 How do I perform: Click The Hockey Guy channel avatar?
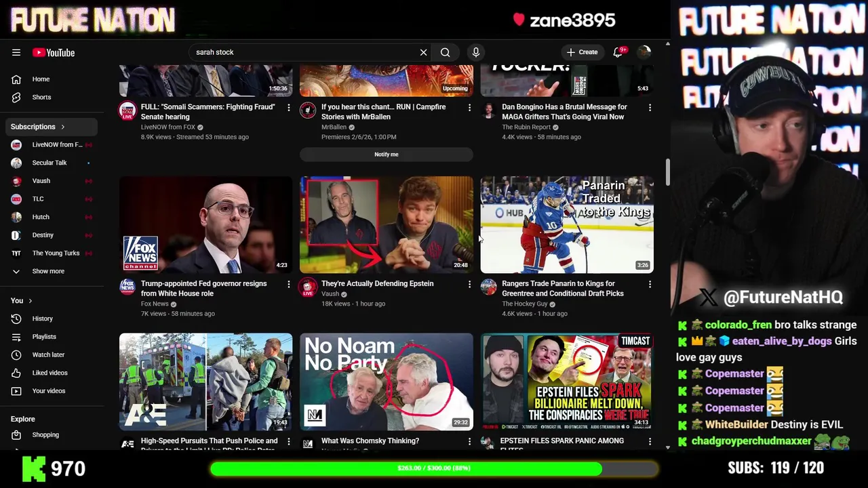tap(488, 287)
